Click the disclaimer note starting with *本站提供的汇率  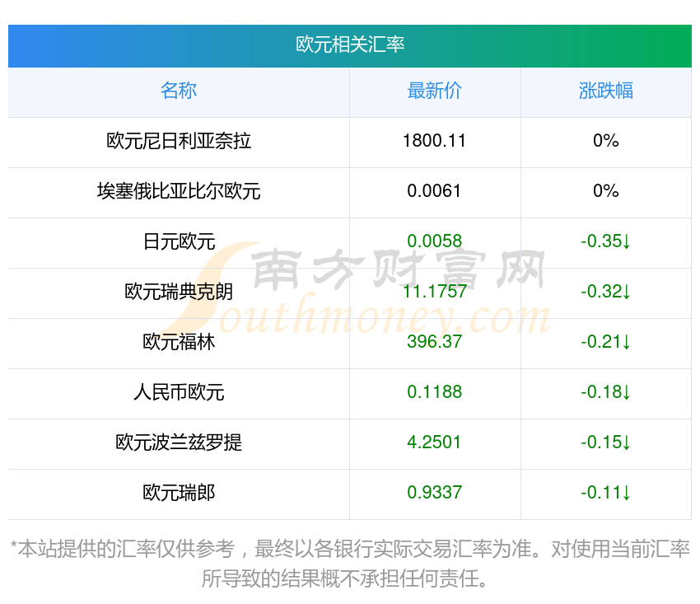click(350, 564)
